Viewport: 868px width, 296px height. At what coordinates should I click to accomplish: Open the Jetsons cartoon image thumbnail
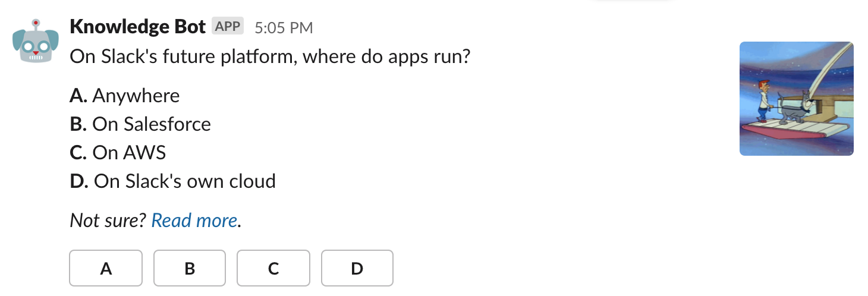pos(797,99)
